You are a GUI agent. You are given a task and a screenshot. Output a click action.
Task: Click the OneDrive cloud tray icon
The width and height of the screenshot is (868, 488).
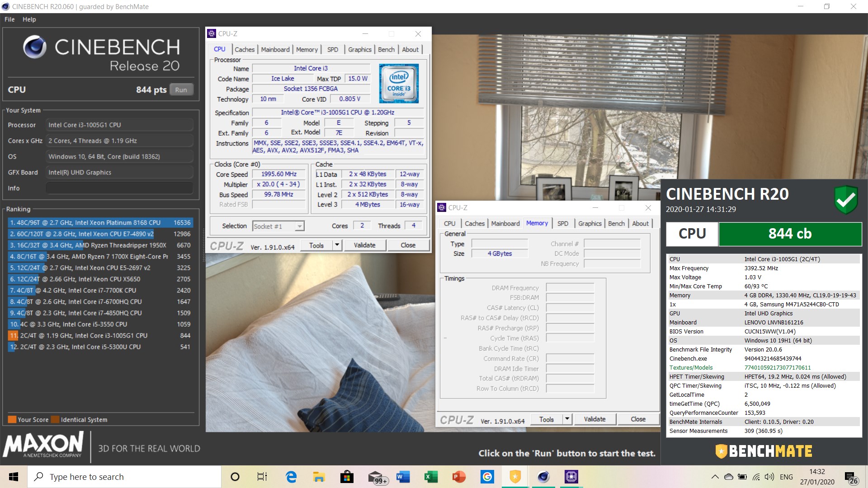pyautogui.click(x=728, y=477)
